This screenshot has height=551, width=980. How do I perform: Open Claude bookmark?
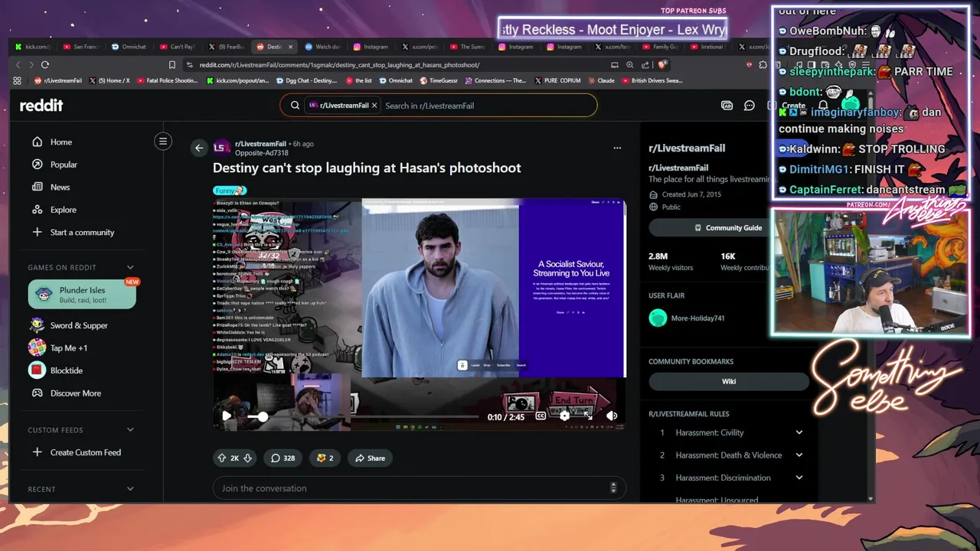601,80
